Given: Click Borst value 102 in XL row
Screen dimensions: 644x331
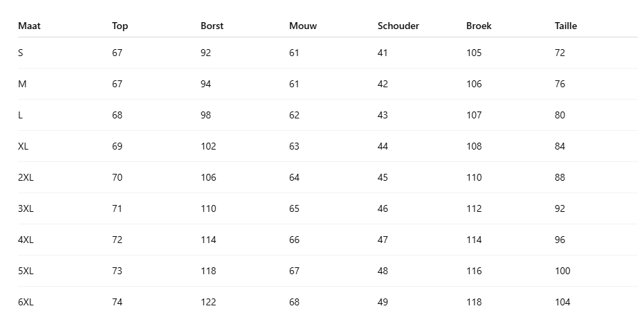Looking at the screenshot, I should (208, 146).
